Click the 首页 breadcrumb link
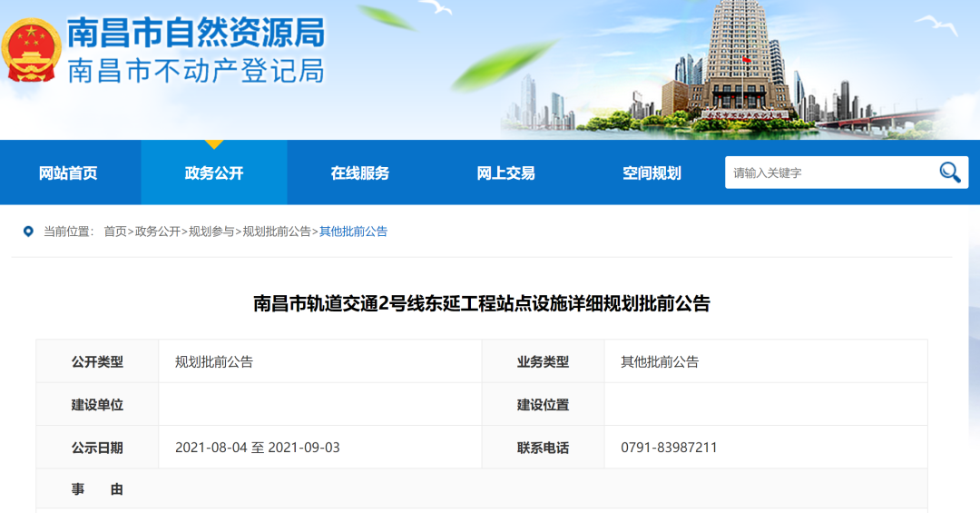 (x=115, y=232)
